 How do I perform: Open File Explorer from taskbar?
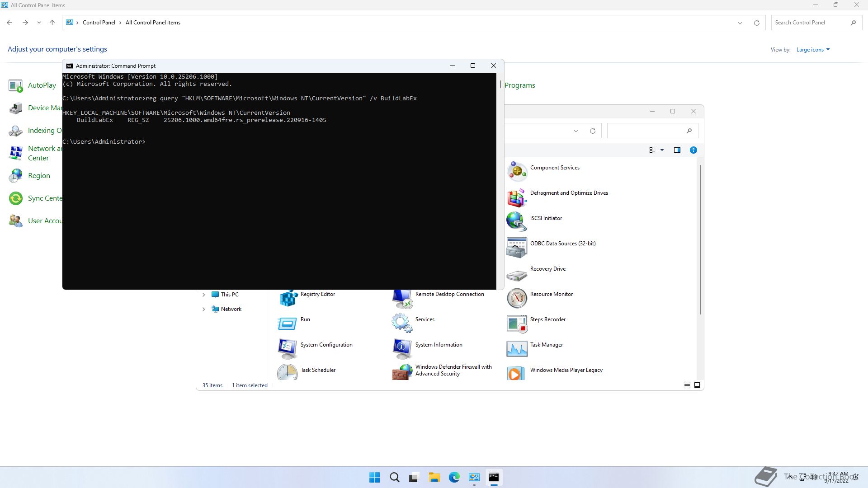(x=434, y=478)
